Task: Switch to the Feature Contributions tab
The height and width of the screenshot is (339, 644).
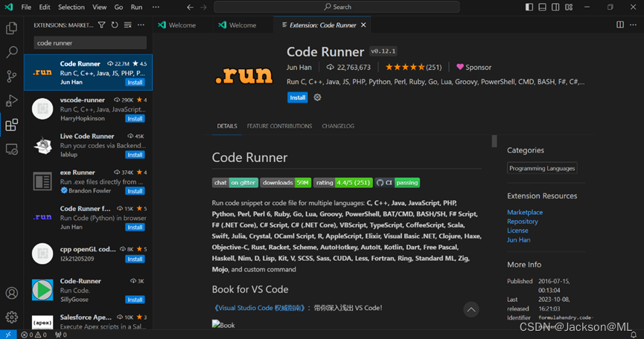Action: tap(279, 126)
